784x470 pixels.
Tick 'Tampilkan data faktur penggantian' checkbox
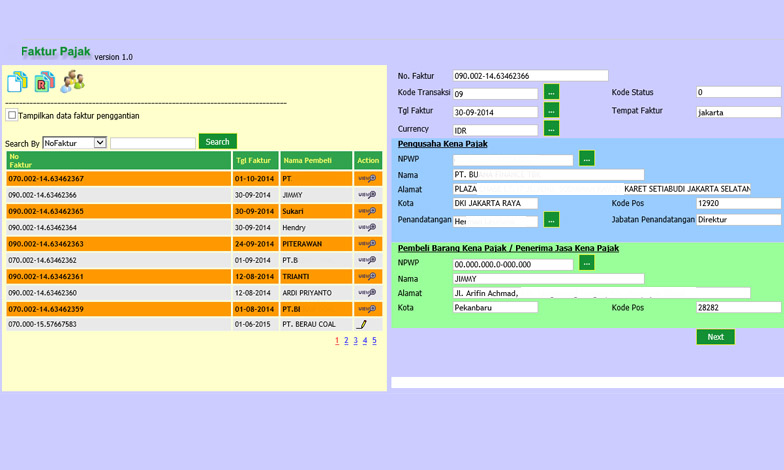12,115
